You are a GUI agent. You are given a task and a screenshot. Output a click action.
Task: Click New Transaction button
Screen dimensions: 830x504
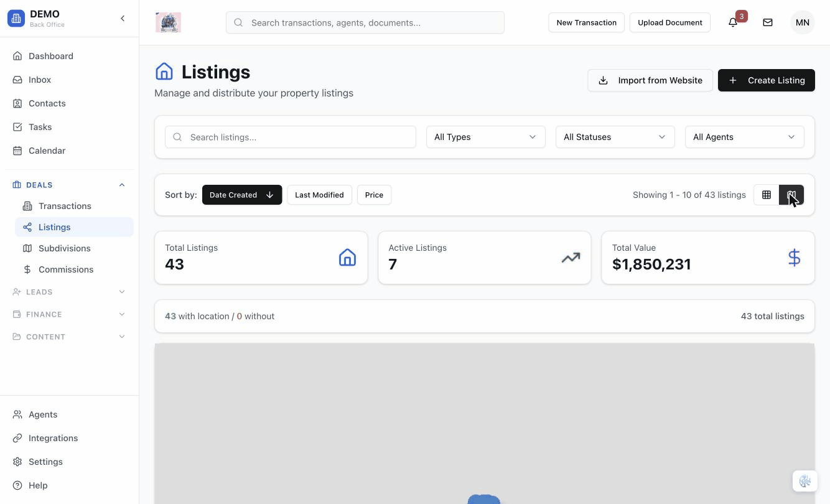pyautogui.click(x=586, y=22)
